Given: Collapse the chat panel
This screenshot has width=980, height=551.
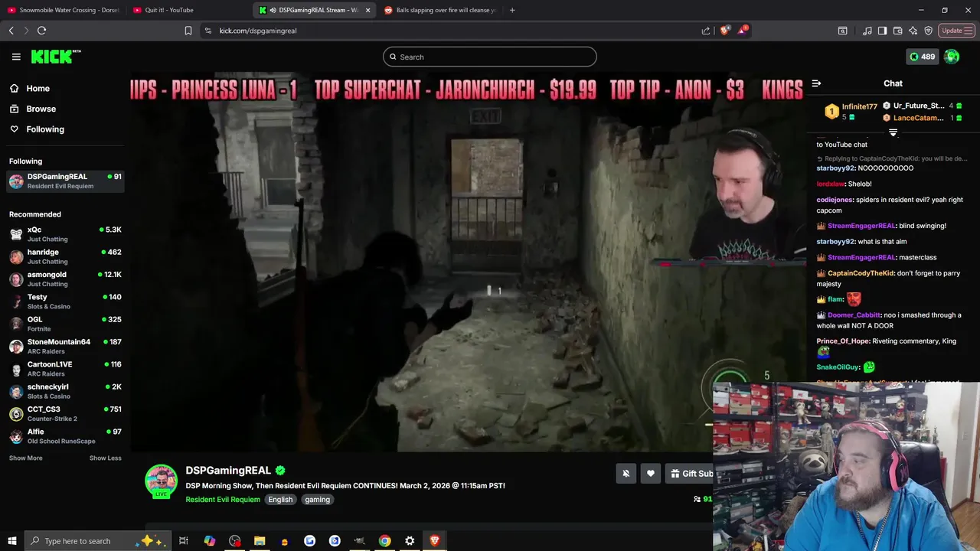Looking at the screenshot, I should pos(816,83).
